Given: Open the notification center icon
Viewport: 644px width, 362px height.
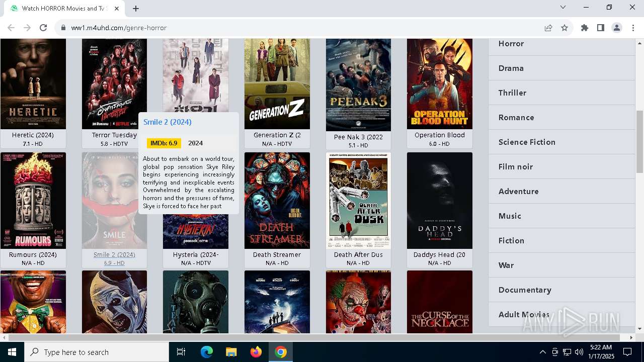Looking at the screenshot, I should 627,352.
